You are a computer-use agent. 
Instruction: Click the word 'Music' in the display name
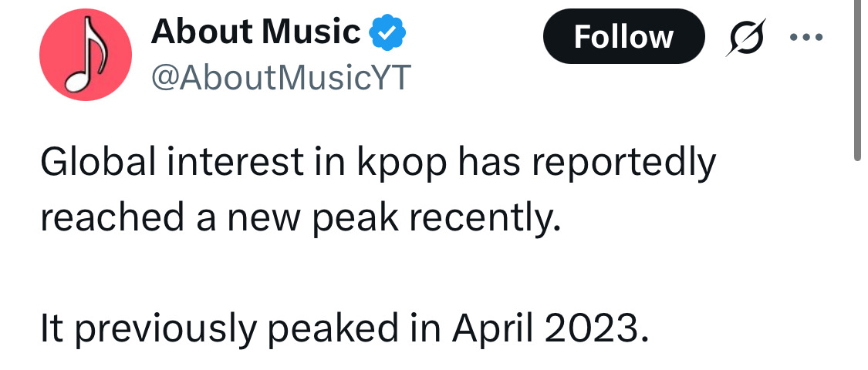pyautogui.click(x=312, y=32)
